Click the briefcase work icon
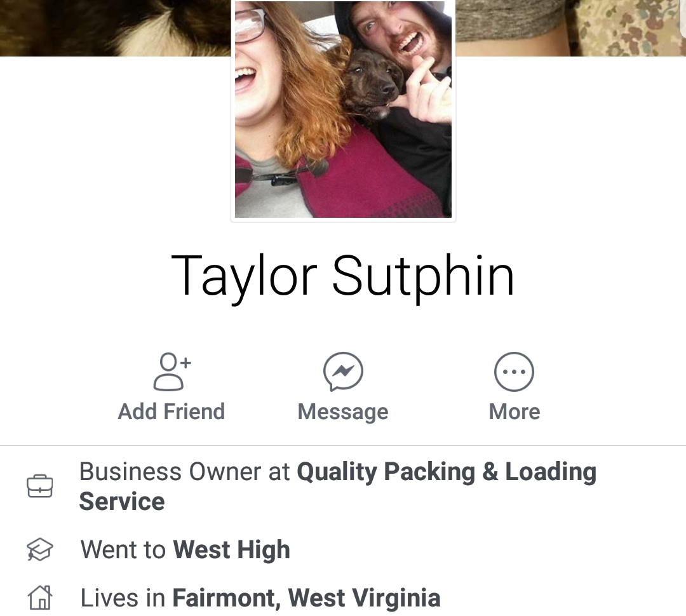The image size is (686, 616). [40, 486]
